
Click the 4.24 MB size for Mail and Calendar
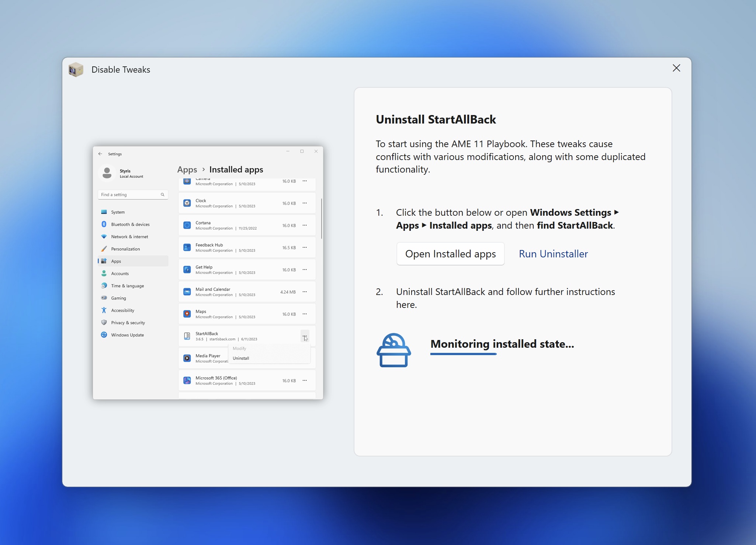click(288, 292)
